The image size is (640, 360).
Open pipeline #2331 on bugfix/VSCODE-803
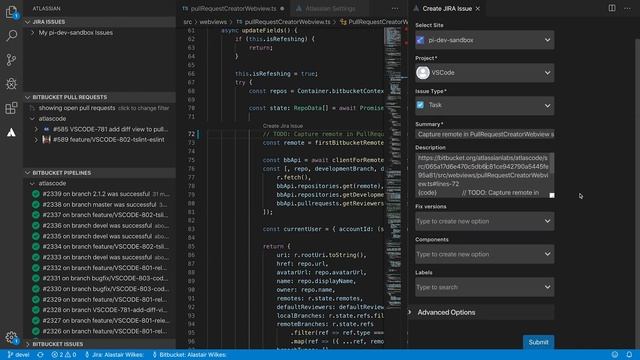105,278
